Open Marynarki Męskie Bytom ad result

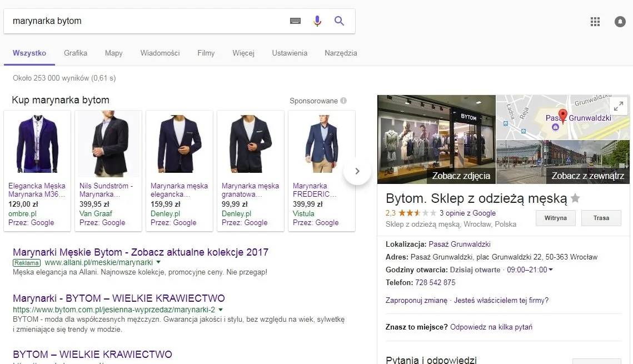pyautogui.click(x=141, y=252)
